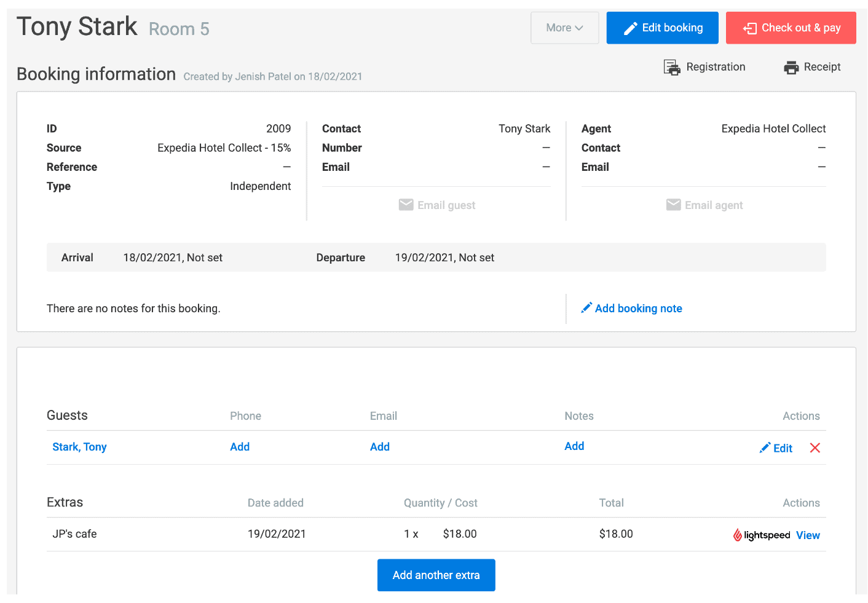868x603 pixels.
Task: Click the Email agent envelope icon
Action: click(673, 205)
